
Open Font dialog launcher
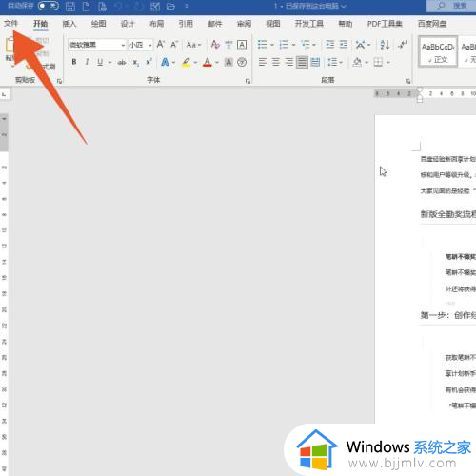pos(248,81)
